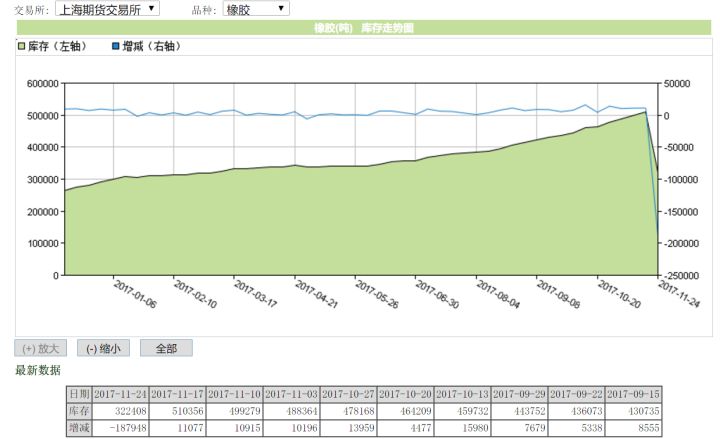Click the green 库存 legend swatch
The height and width of the screenshot is (439, 720).
(x=21, y=46)
